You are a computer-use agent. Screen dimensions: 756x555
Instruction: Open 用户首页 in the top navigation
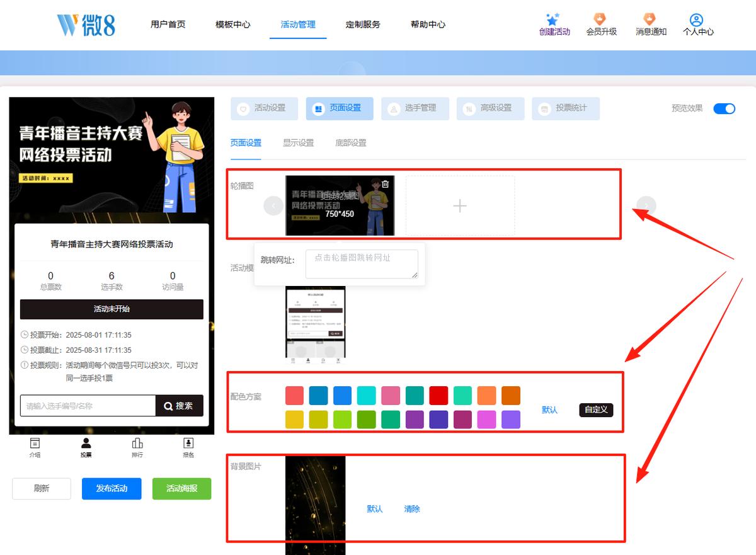[168, 25]
